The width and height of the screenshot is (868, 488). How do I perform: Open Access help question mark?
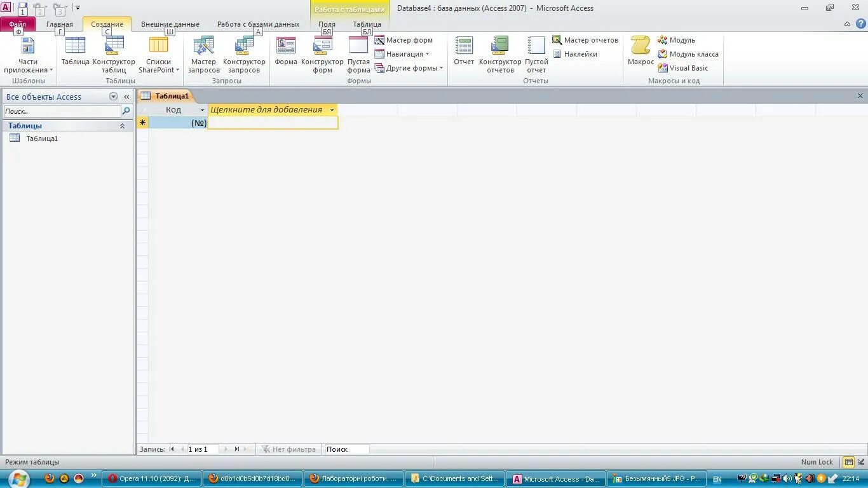click(x=860, y=24)
